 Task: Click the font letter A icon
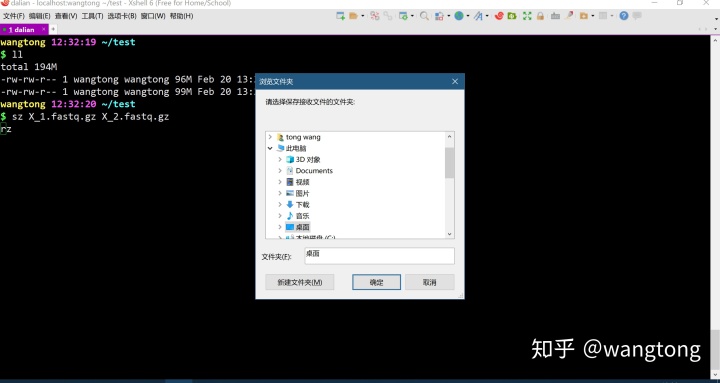tap(478, 16)
